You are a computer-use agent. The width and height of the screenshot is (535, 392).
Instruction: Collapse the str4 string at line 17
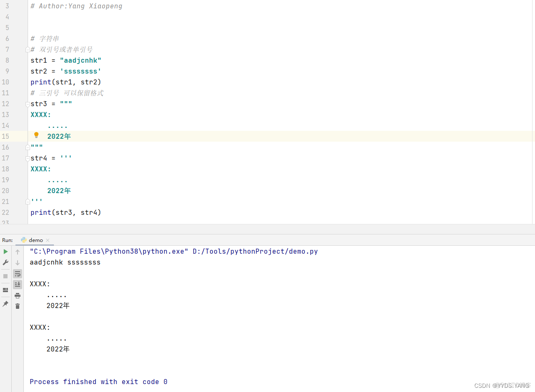pyautogui.click(x=28, y=158)
